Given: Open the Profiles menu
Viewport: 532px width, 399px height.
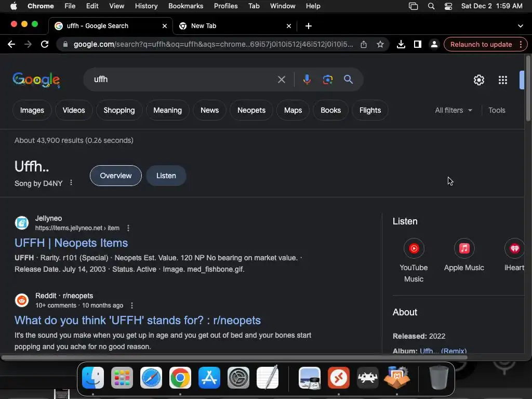Looking at the screenshot, I should 225,6.
